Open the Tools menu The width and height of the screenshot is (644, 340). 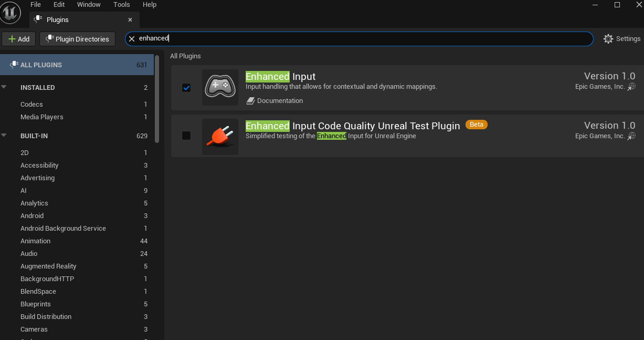122,5
